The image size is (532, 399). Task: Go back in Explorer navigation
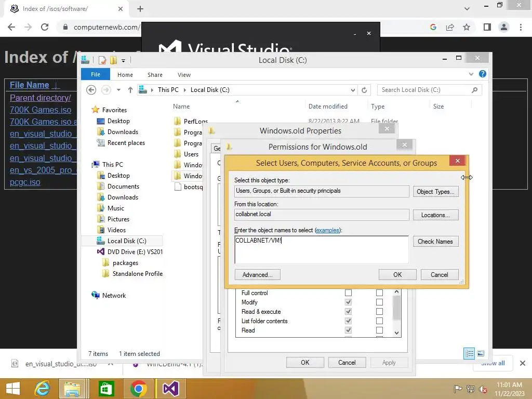point(91,90)
